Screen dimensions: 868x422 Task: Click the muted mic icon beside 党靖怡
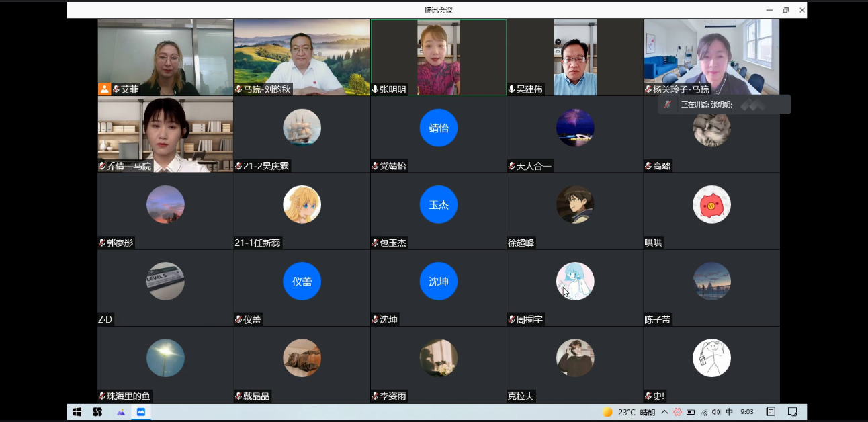point(375,166)
